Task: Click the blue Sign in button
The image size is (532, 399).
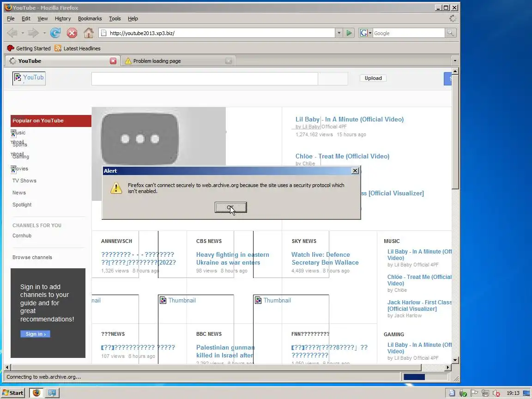Action: pyautogui.click(x=35, y=334)
